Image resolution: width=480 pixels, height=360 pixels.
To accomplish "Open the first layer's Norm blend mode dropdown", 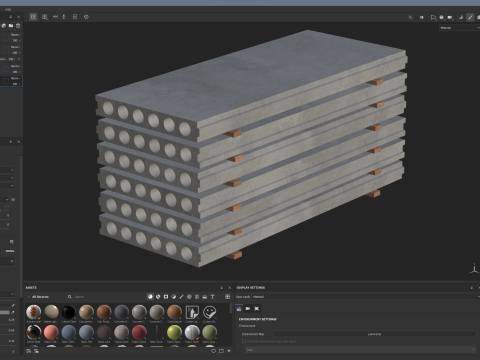I will (x=16, y=35).
